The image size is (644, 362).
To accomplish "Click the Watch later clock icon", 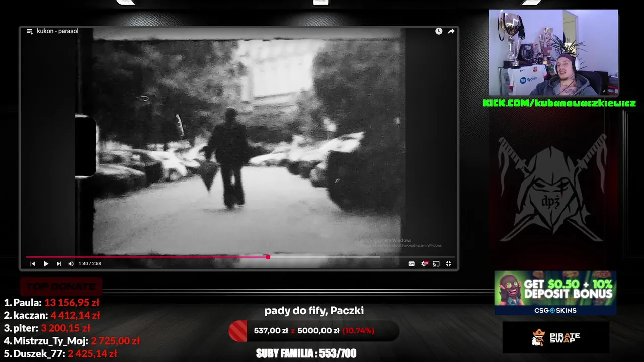I will [439, 31].
